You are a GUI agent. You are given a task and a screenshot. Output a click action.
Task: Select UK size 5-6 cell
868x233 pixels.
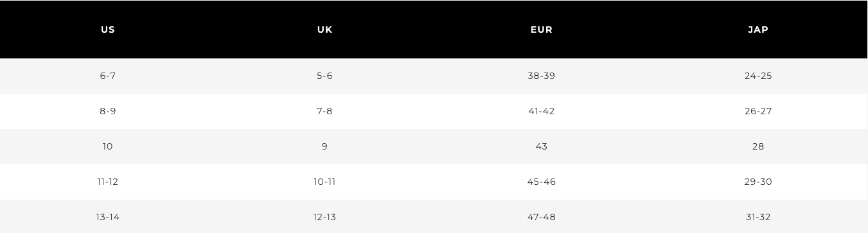click(x=324, y=76)
